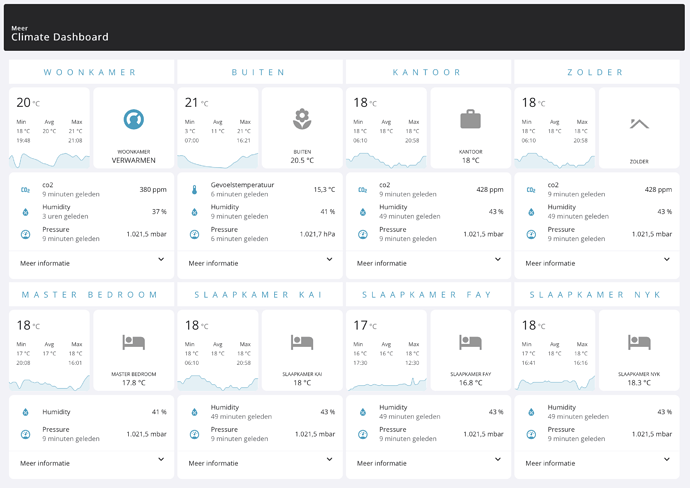Open the Slaapkamer Kai temperature history graph

pyautogui.click(x=217, y=382)
